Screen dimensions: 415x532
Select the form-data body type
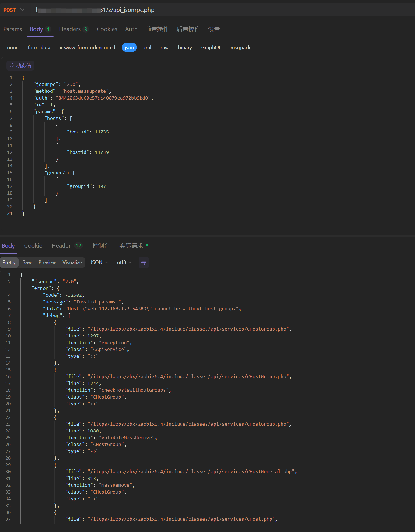39,48
